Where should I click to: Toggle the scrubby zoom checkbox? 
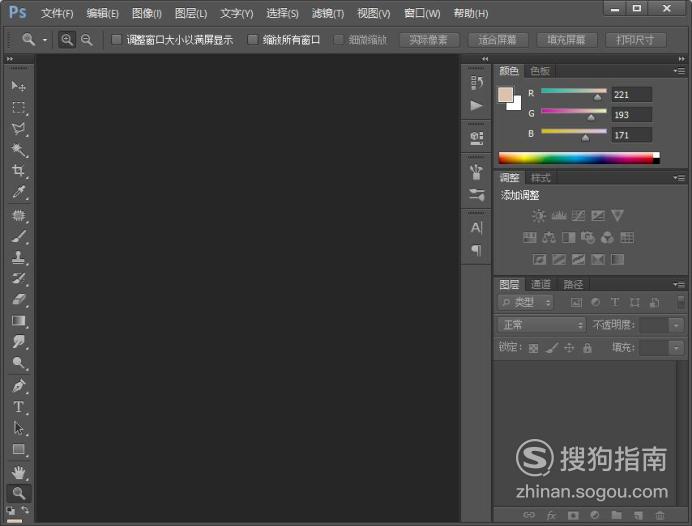pos(338,40)
